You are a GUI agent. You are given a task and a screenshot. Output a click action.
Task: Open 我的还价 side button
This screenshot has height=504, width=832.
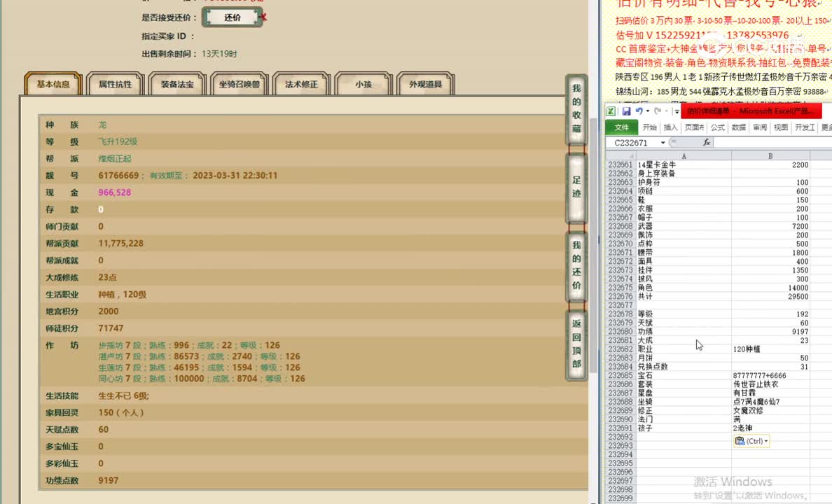pos(577,265)
